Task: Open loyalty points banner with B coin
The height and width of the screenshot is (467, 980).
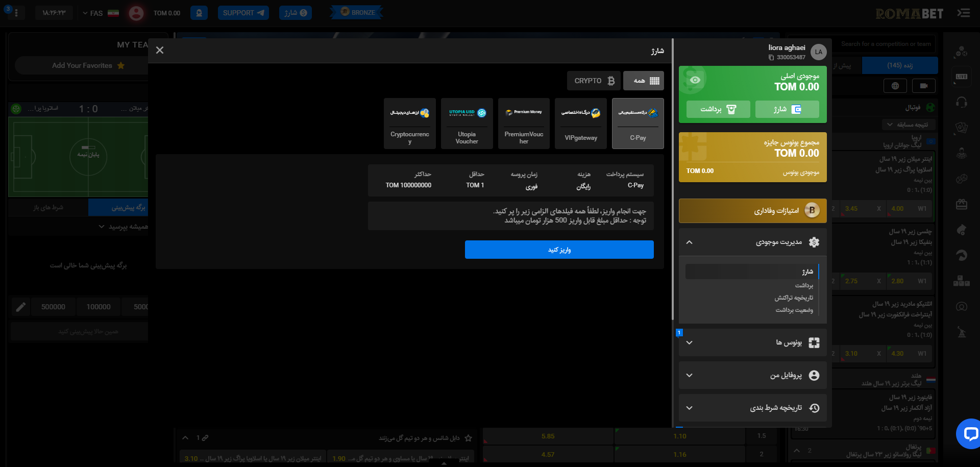Action: click(x=752, y=211)
